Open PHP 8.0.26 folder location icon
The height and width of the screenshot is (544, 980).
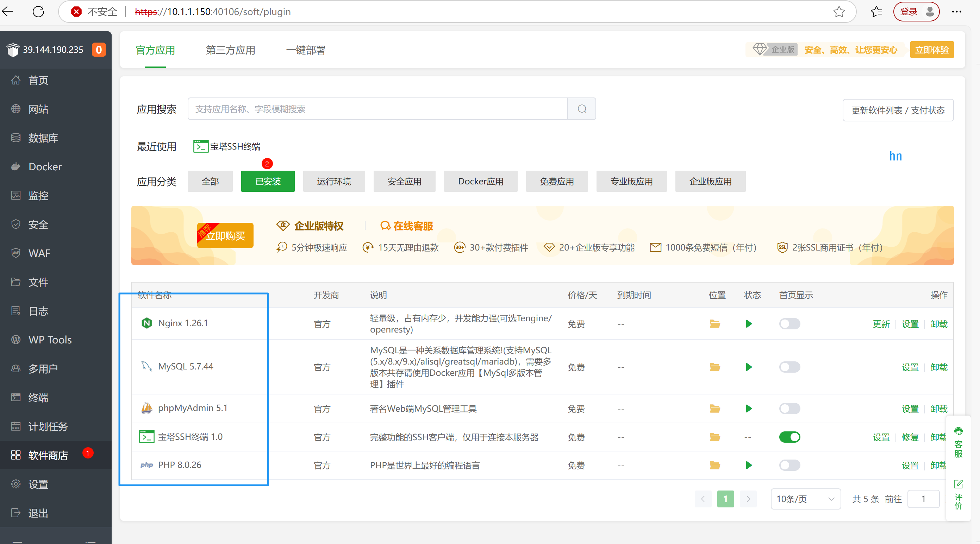[x=714, y=465]
